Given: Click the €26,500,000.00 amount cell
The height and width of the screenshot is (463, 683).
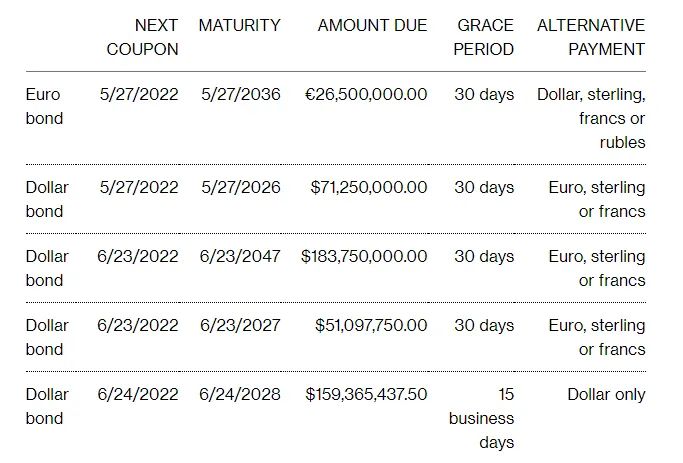Looking at the screenshot, I should tap(366, 95).
